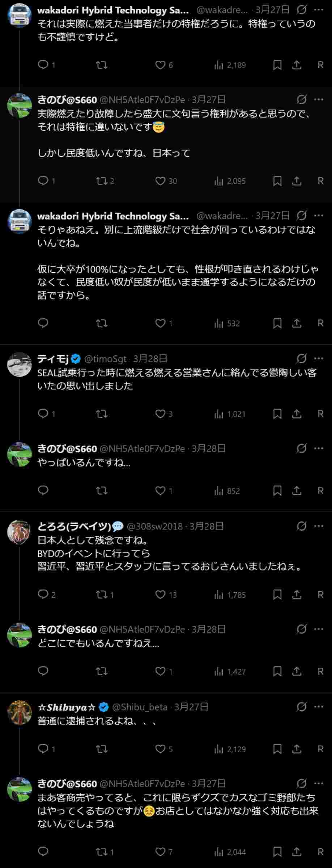Reply to the ☆Shibuya☆ tweet

pos(43,749)
